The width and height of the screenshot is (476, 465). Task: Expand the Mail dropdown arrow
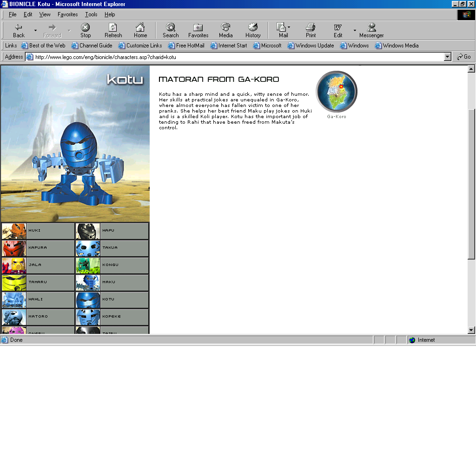point(289,27)
